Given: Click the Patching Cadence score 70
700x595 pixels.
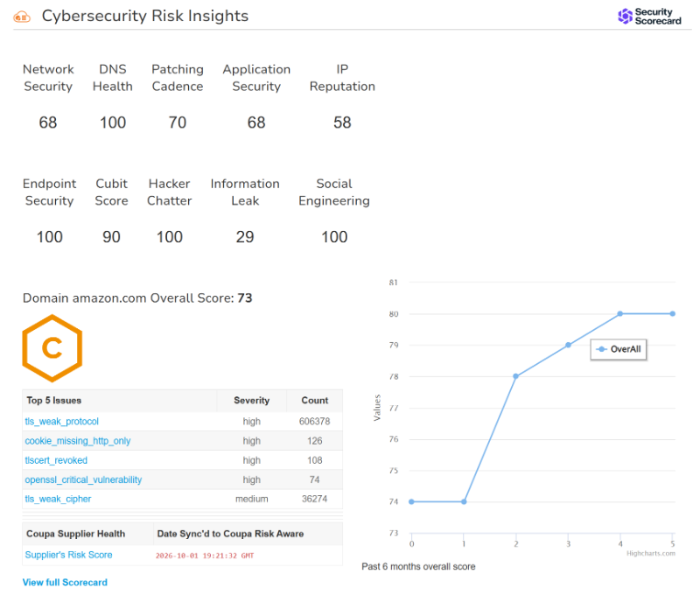Looking at the screenshot, I should [x=178, y=122].
